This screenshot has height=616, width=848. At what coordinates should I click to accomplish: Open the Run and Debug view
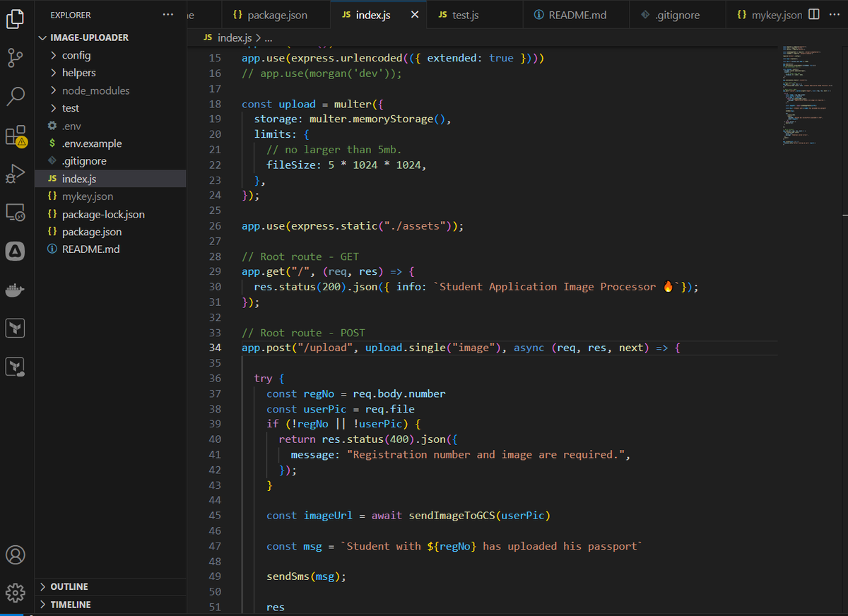(x=16, y=173)
